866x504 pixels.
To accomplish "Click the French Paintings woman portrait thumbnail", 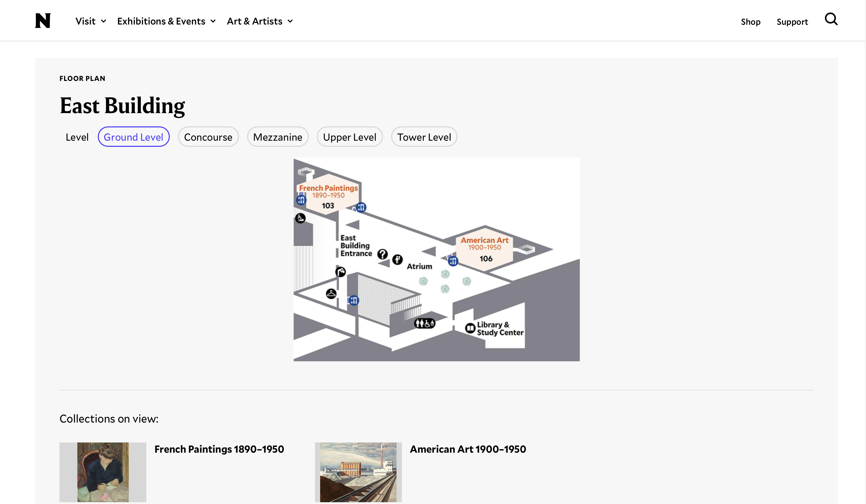I will (103, 472).
